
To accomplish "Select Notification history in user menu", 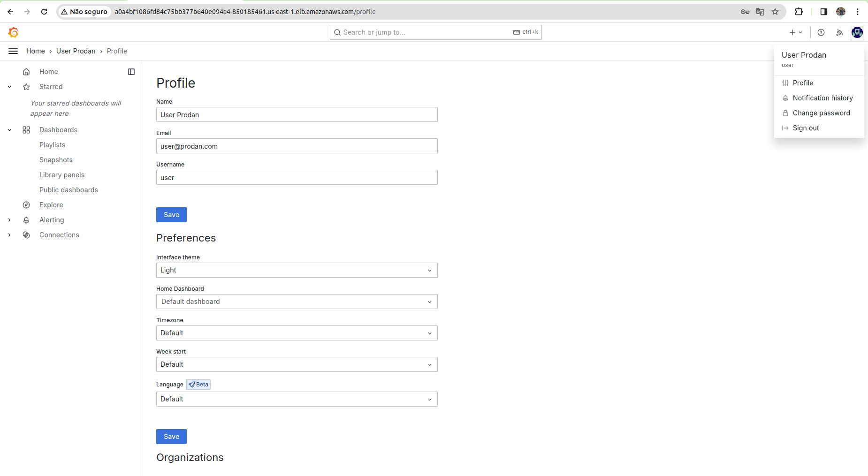I will point(819,98).
